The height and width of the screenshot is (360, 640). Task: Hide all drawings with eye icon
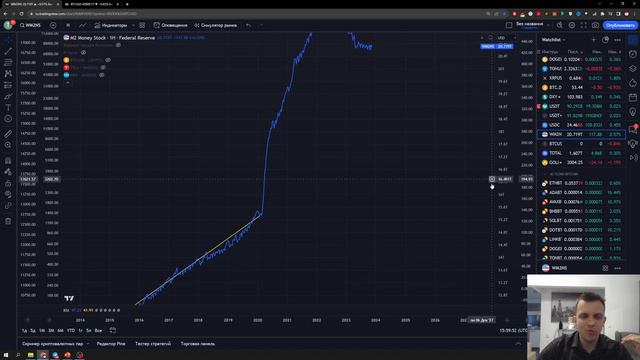point(8,194)
